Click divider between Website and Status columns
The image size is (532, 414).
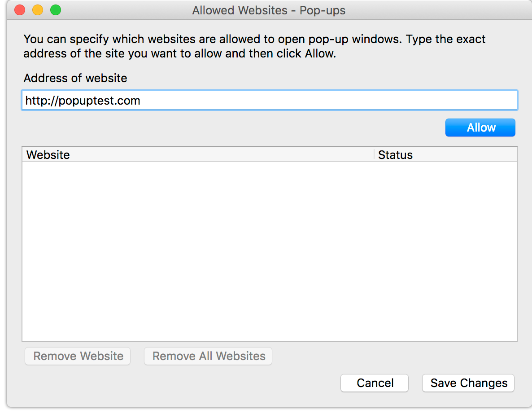tap(374, 155)
